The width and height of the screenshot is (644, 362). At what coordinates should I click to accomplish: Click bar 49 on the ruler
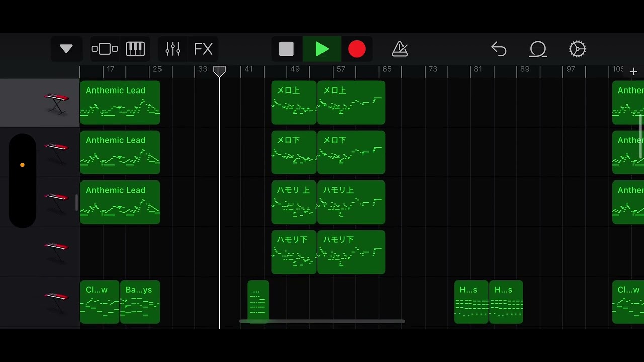[295, 69]
